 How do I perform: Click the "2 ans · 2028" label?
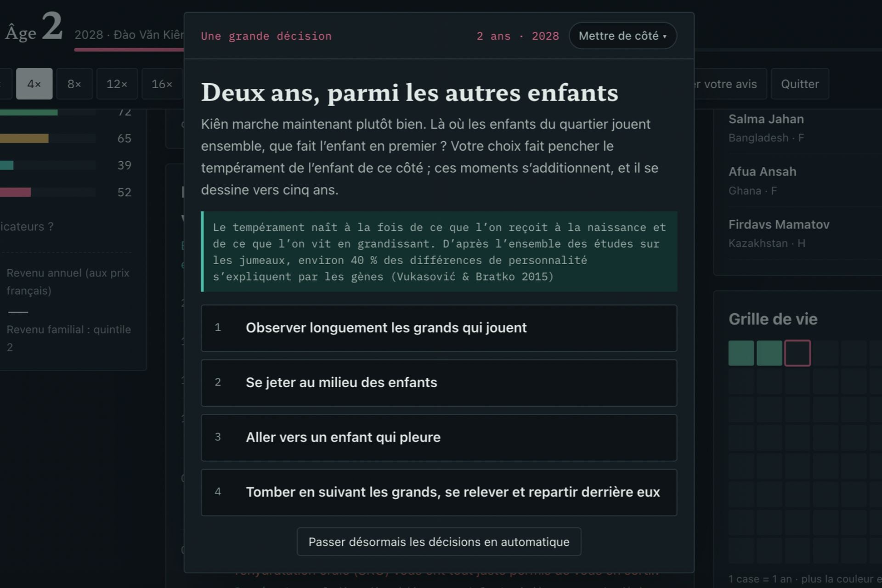[518, 36]
